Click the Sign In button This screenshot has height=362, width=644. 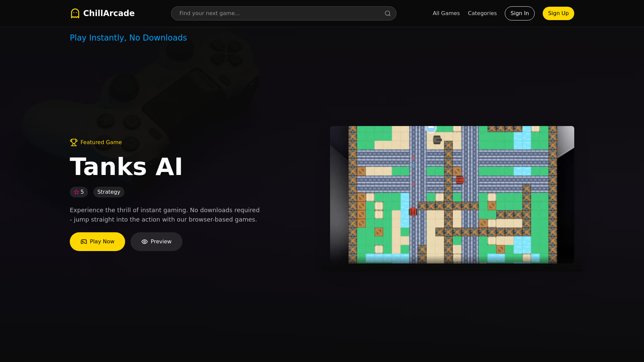pos(519,13)
